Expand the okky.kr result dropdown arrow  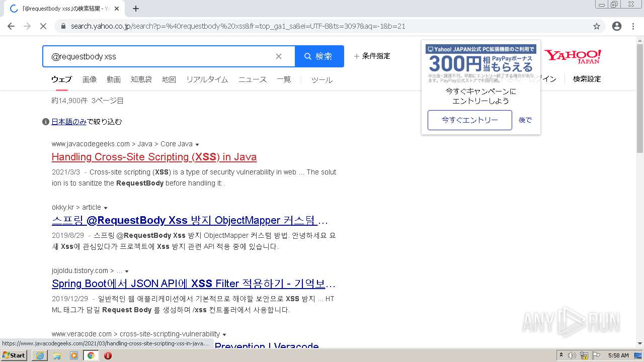tap(106, 208)
